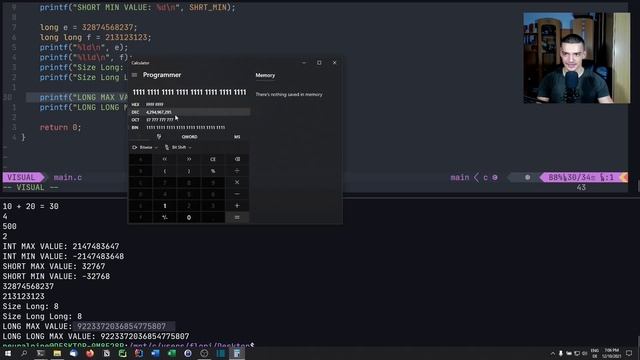Click 'INT MAX VALUE: 2147483647' terminal line
The width and height of the screenshot is (640, 360).
61,247
